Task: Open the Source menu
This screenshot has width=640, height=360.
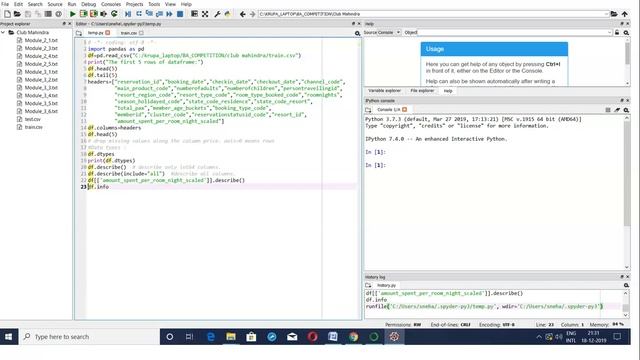Action: coord(55,4)
